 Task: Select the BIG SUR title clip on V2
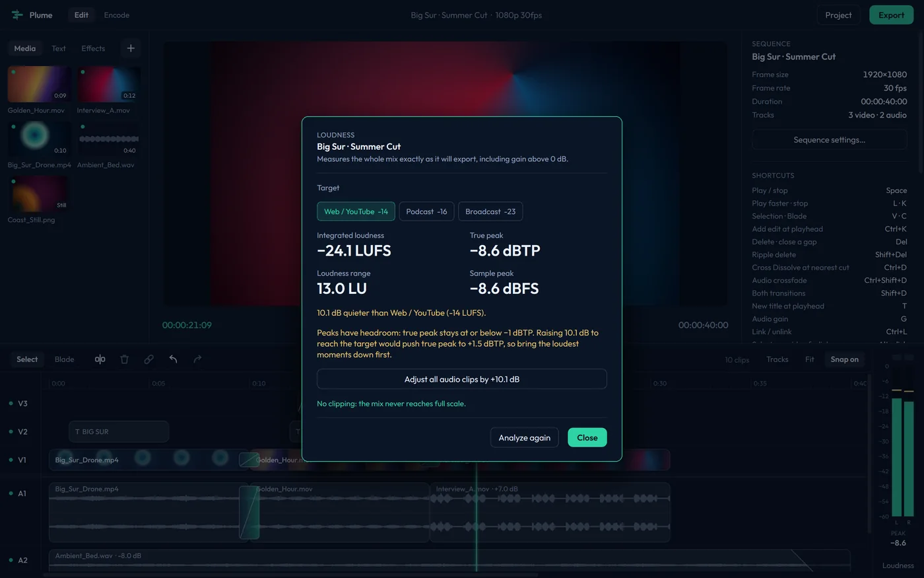point(119,431)
